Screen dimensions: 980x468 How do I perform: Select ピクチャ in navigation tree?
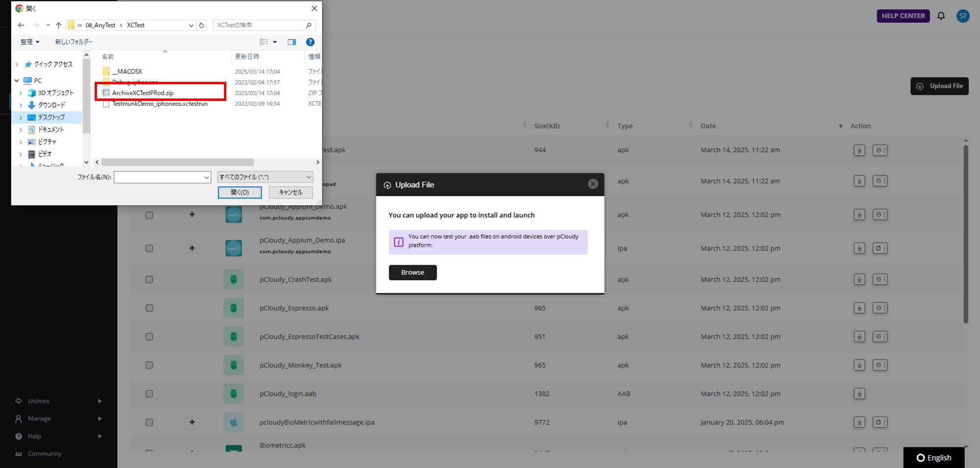[x=47, y=142]
